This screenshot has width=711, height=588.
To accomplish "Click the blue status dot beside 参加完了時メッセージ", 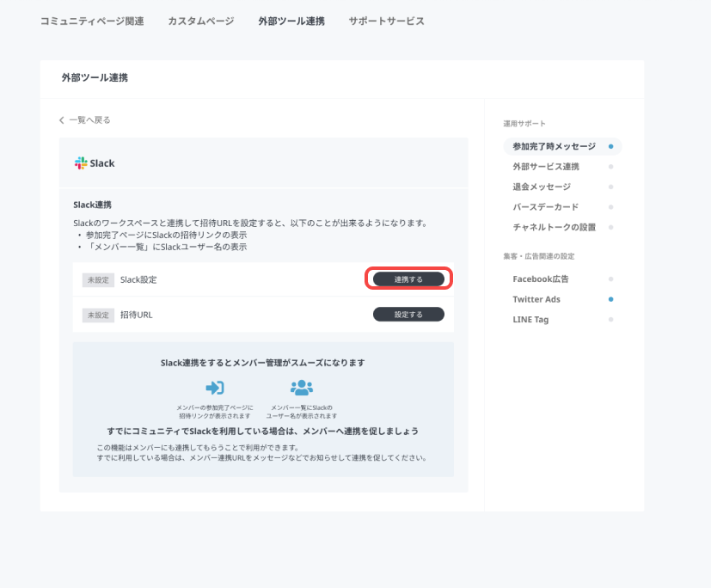I will [x=610, y=146].
